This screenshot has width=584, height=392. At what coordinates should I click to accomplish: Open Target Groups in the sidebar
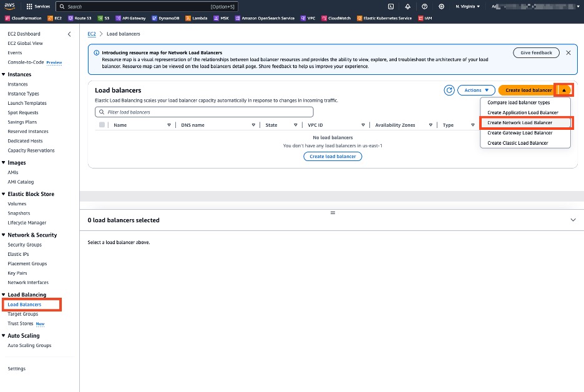point(22,314)
